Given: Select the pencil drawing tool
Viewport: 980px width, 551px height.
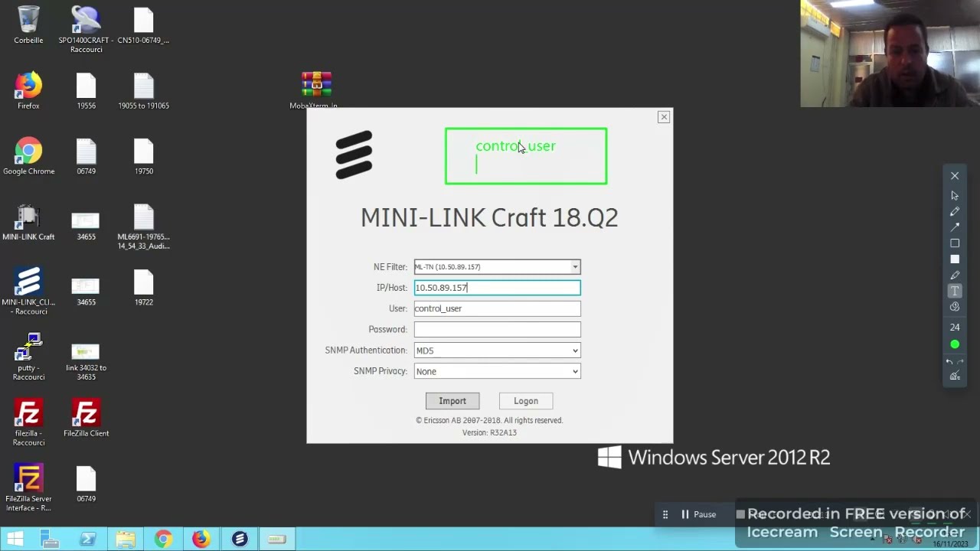Looking at the screenshot, I should click(x=955, y=211).
